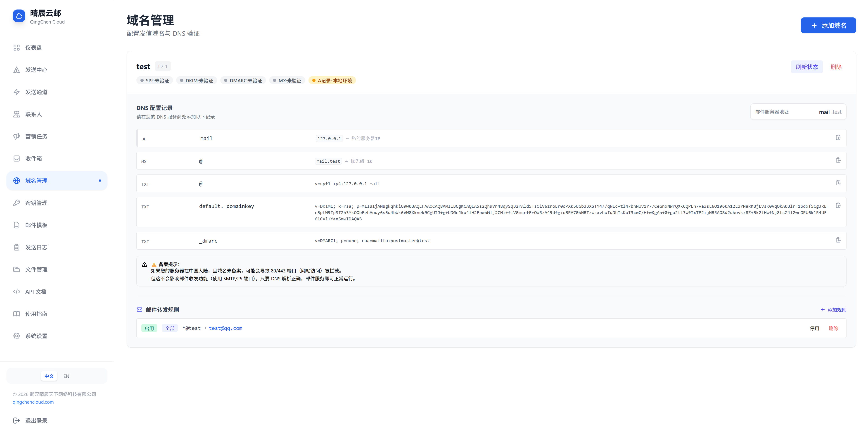Copy the SPF TXT record
Image resolution: width=868 pixels, height=434 pixels.
pyautogui.click(x=838, y=183)
